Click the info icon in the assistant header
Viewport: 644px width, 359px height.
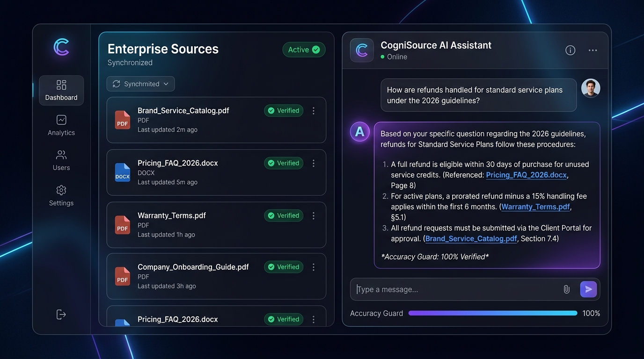570,50
